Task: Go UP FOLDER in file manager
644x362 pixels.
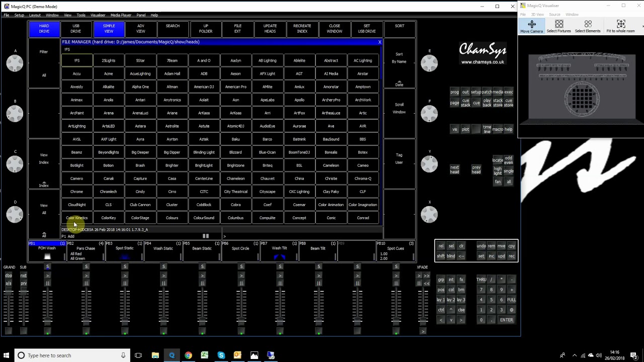Action: pos(205,29)
